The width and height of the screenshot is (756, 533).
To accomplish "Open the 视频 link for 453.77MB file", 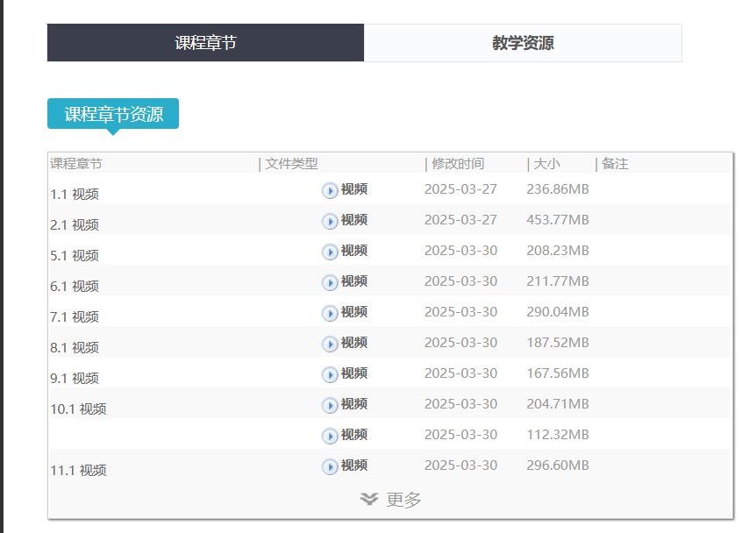I will [354, 220].
